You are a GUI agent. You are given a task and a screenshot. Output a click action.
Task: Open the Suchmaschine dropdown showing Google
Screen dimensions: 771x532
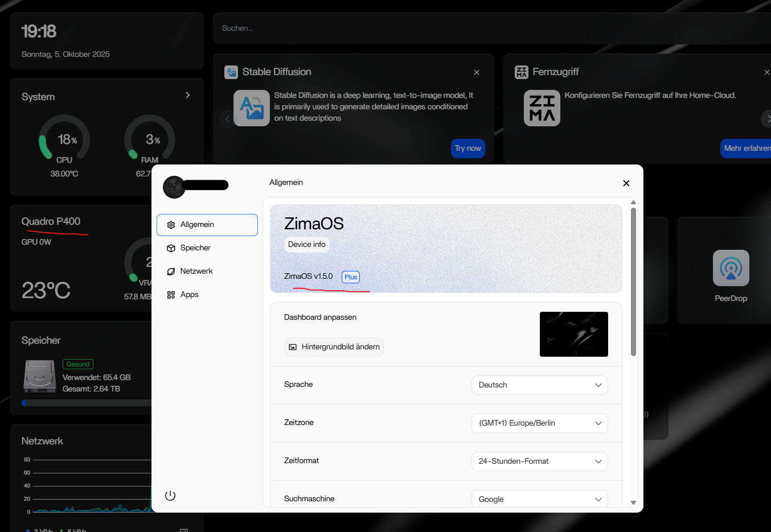point(540,499)
